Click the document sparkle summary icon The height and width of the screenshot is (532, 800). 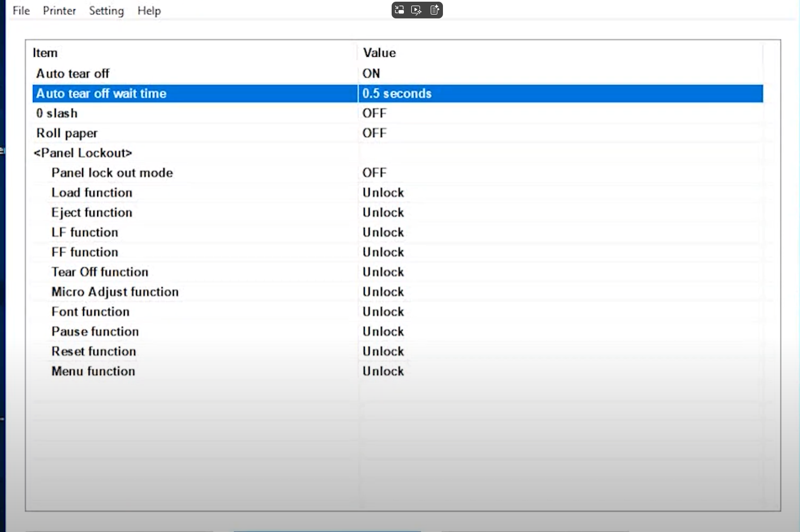pos(435,10)
